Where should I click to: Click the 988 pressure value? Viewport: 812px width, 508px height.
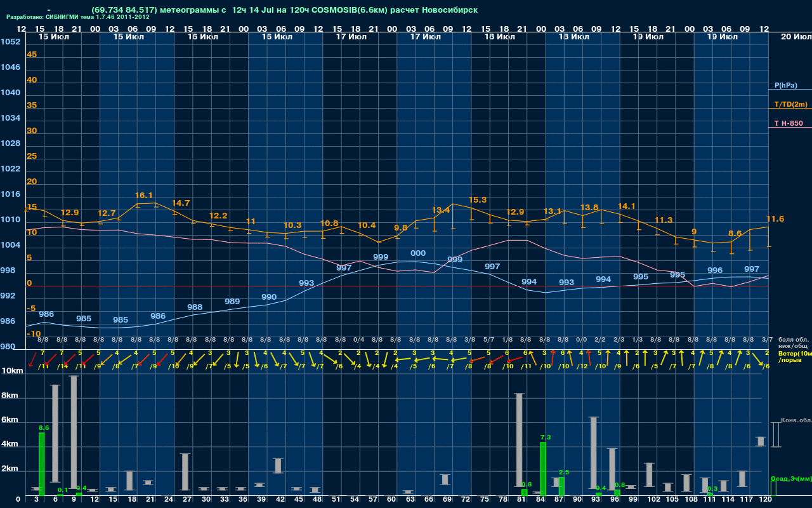coord(195,307)
